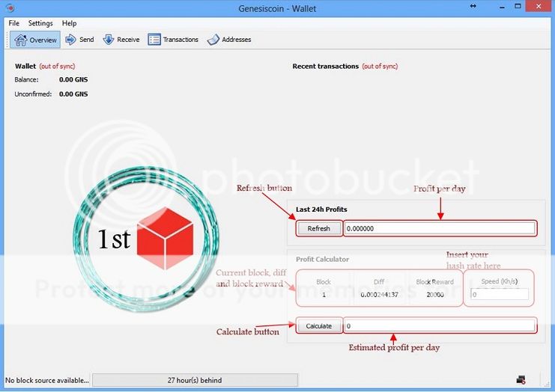Click the 'No block source available...' status text

coord(46,380)
